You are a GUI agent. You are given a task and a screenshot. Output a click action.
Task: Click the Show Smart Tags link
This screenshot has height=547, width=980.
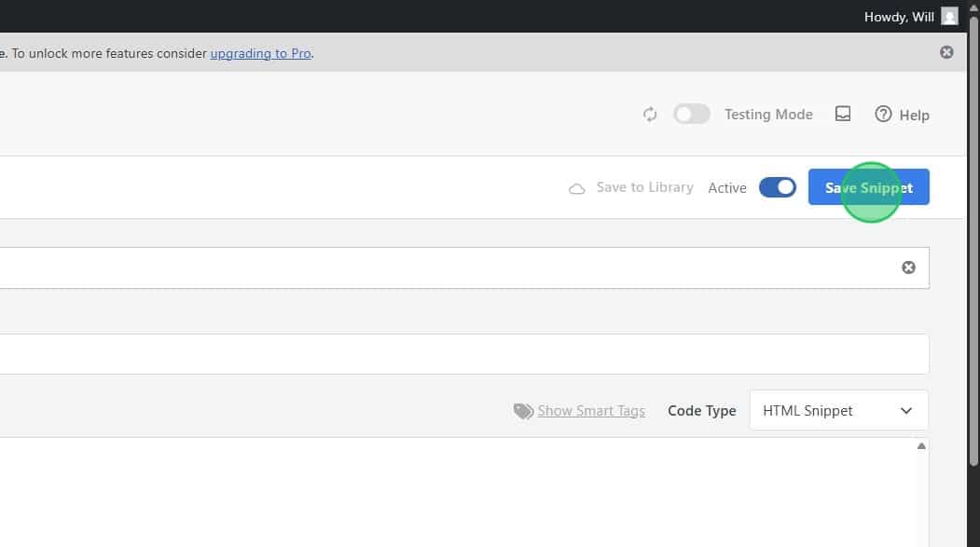coord(591,410)
